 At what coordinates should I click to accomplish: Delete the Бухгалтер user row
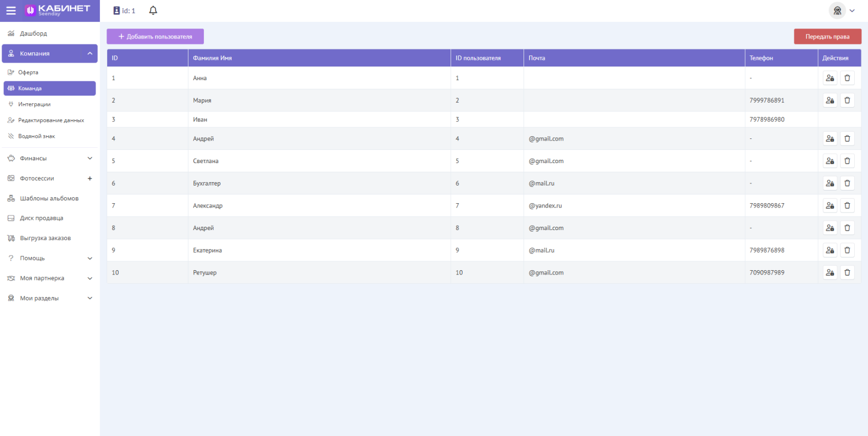[x=847, y=183]
